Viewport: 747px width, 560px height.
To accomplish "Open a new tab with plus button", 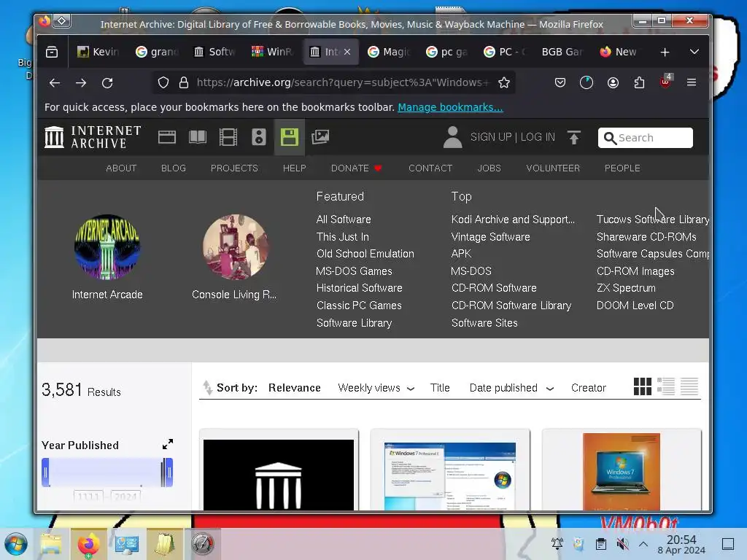I will tap(665, 52).
